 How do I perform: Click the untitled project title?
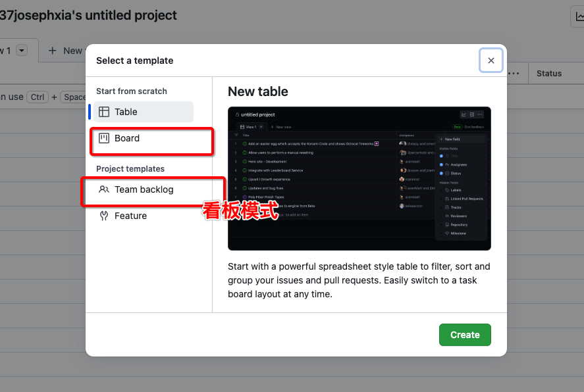pyautogui.click(x=89, y=15)
